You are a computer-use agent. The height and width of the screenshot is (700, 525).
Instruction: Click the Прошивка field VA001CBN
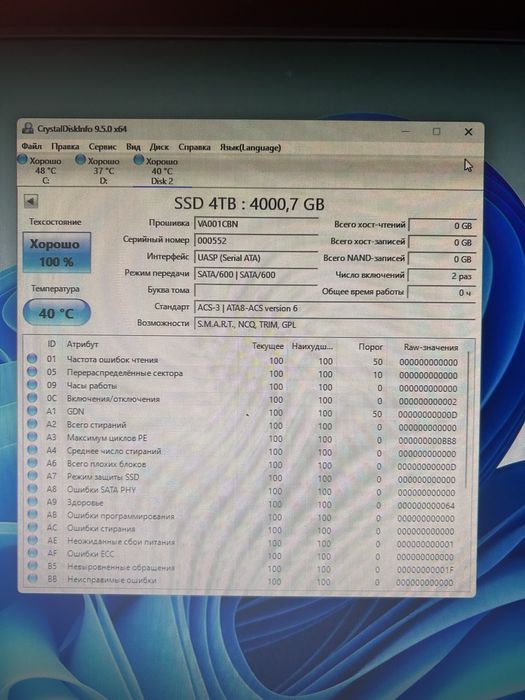256,224
